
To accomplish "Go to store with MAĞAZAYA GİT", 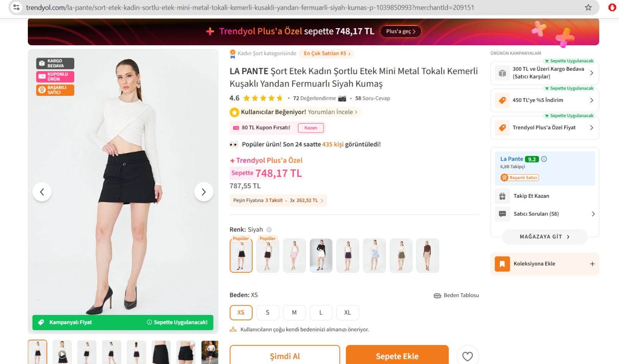I will tap(545, 237).
